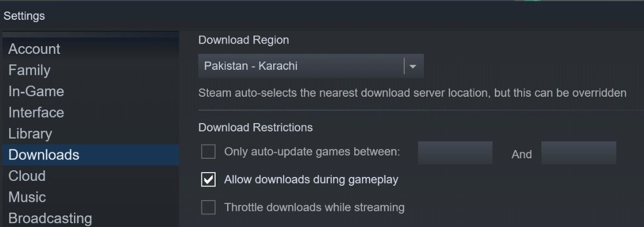Go to In-Game settings
Viewport: 644px width, 227px height.
36,91
